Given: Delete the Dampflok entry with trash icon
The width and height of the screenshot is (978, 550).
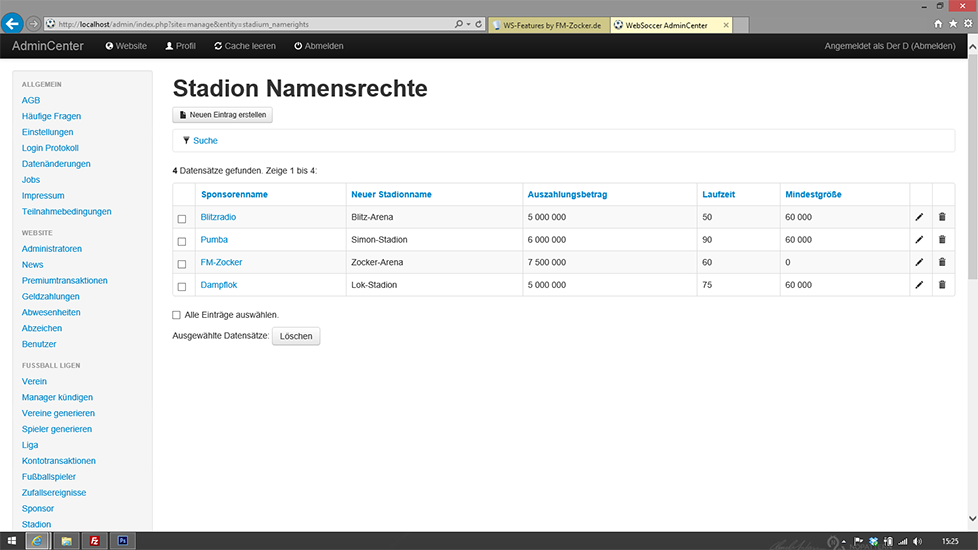Looking at the screenshot, I should point(941,285).
